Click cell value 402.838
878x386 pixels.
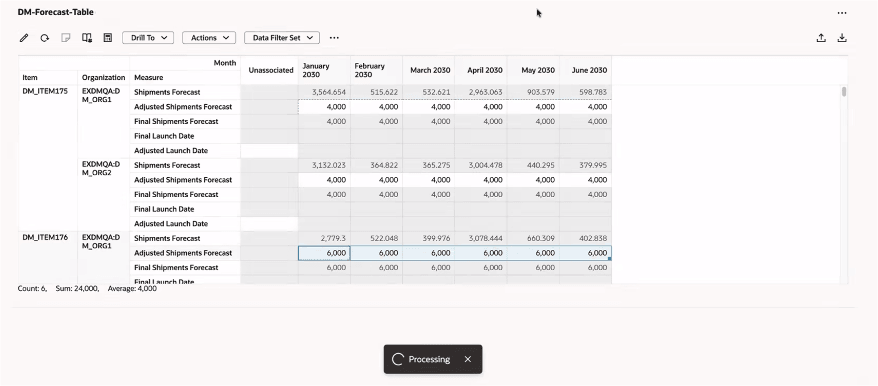[592, 238]
